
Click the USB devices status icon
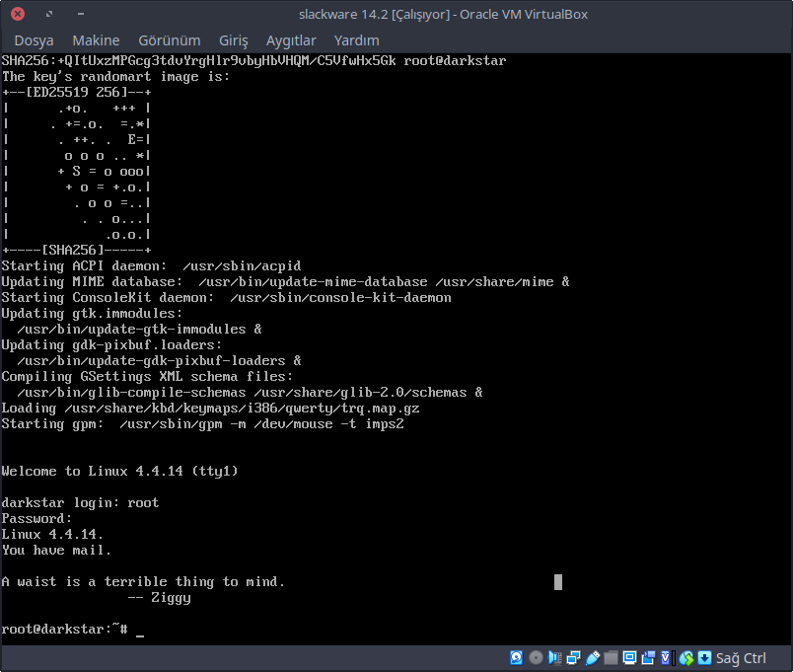(593, 658)
